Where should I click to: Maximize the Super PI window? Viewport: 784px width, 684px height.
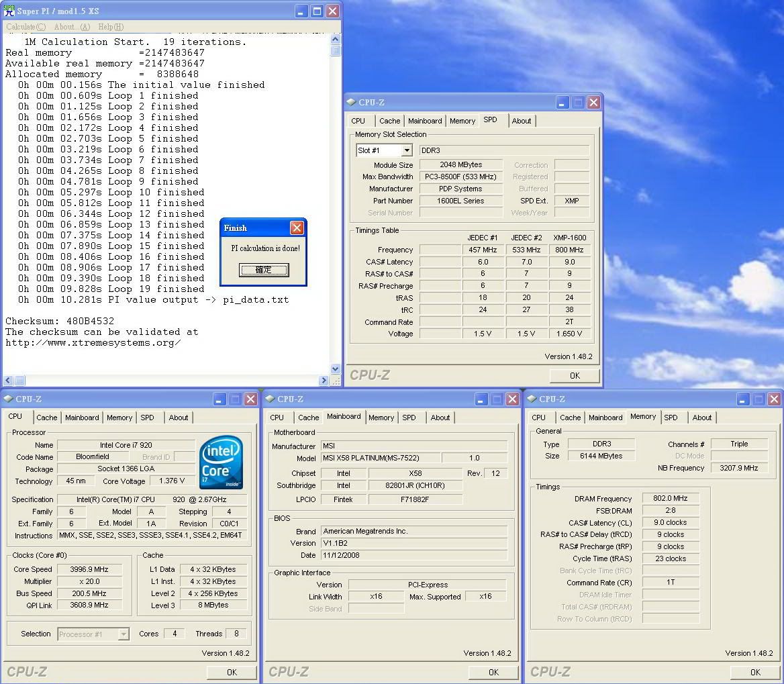317,11
